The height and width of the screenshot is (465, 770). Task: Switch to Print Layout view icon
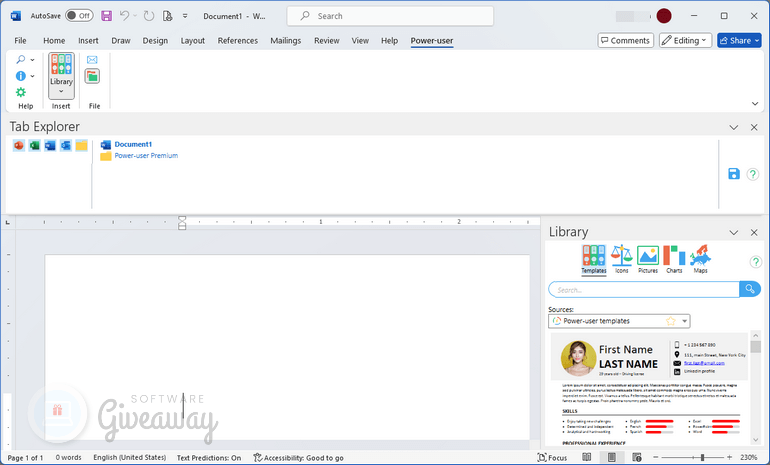coord(611,458)
